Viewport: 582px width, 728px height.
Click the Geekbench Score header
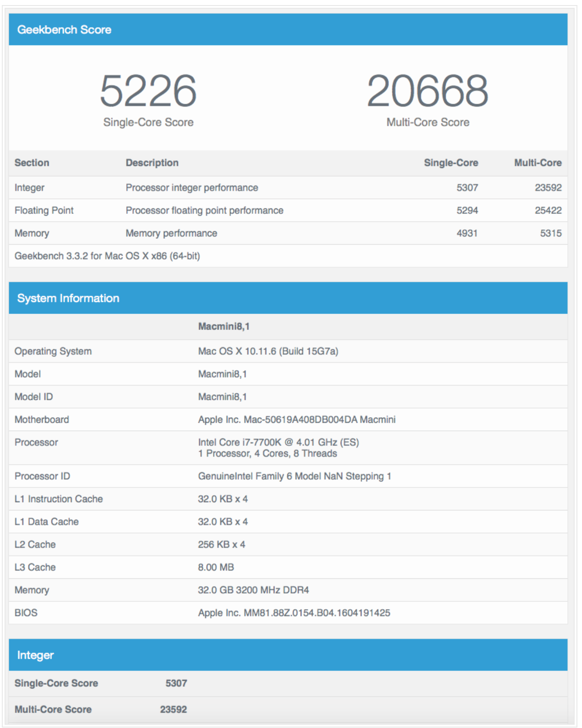click(x=288, y=29)
